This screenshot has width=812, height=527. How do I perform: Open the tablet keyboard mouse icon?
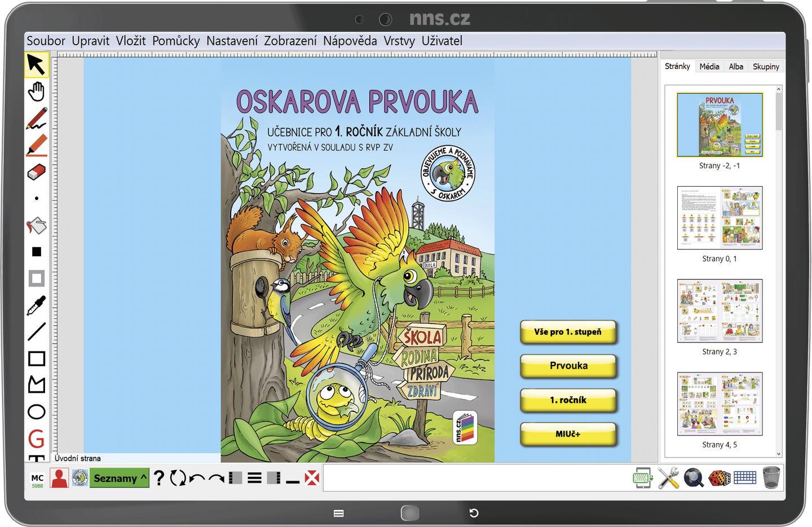click(643, 478)
